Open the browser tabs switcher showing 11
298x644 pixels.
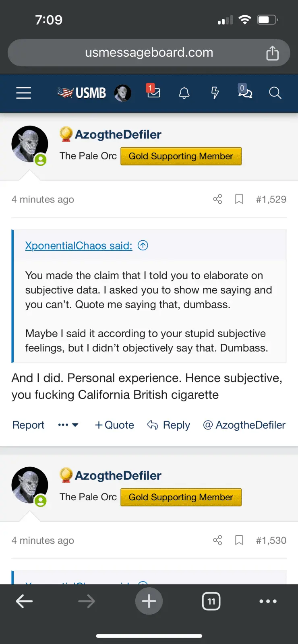click(x=211, y=601)
